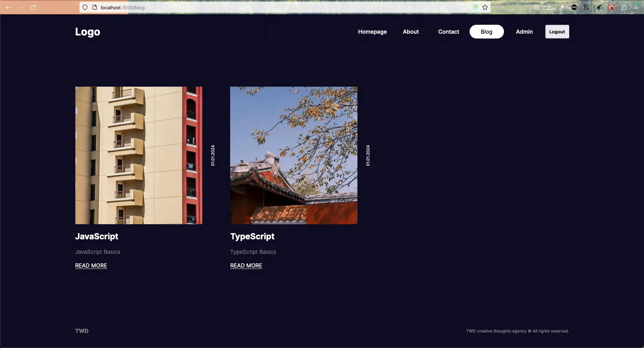Click the TypeScript Basics description text
Viewport: 644px width, 348px height.
point(253,252)
